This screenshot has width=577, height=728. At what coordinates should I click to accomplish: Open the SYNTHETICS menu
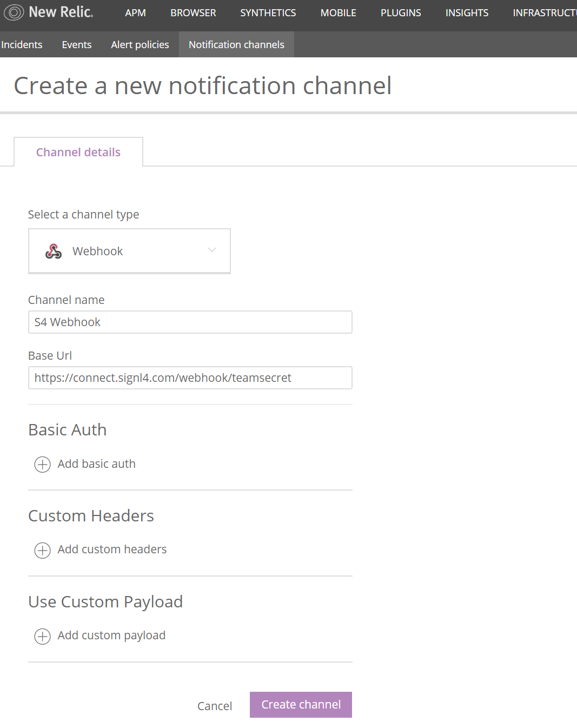pyautogui.click(x=268, y=13)
